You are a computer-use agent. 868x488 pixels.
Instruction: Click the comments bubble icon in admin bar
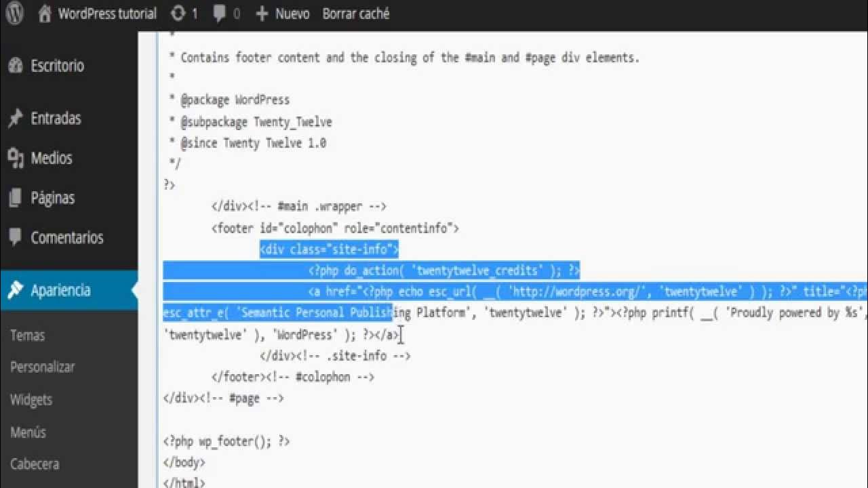point(219,14)
